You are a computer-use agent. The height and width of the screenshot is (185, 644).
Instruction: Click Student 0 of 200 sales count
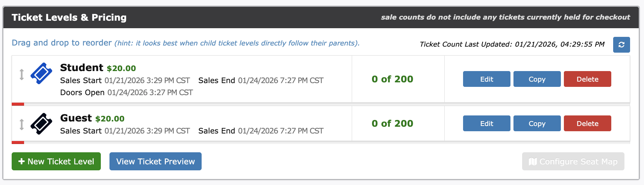(392, 79)
